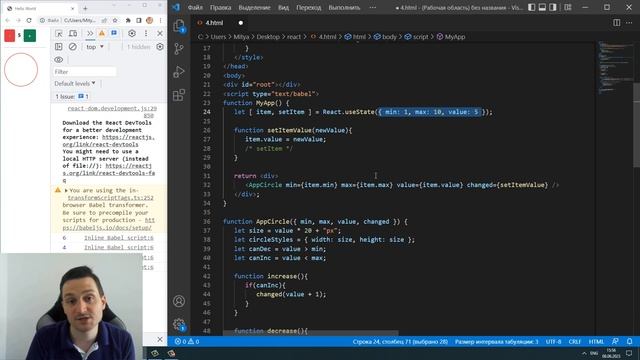This screenshot has height=360, width=640.
Task: Open the transformScriptTags.ts:253 link
Action: click(x=110, y=198)
